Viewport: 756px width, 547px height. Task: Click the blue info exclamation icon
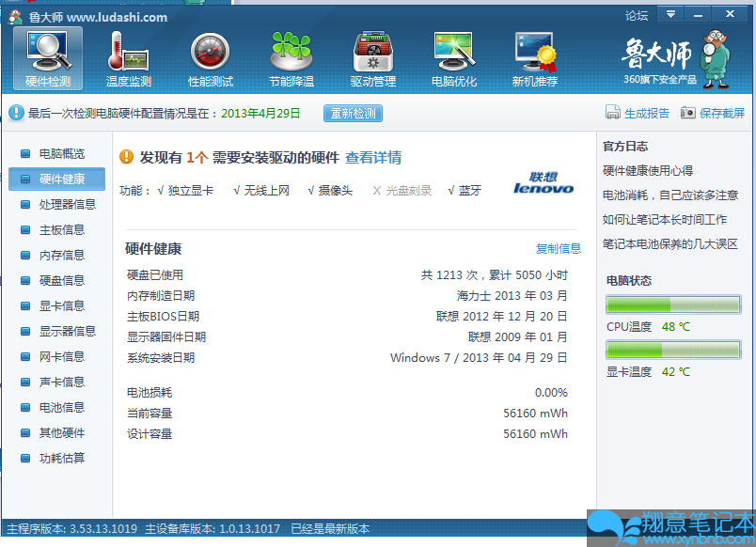[16, 113]
